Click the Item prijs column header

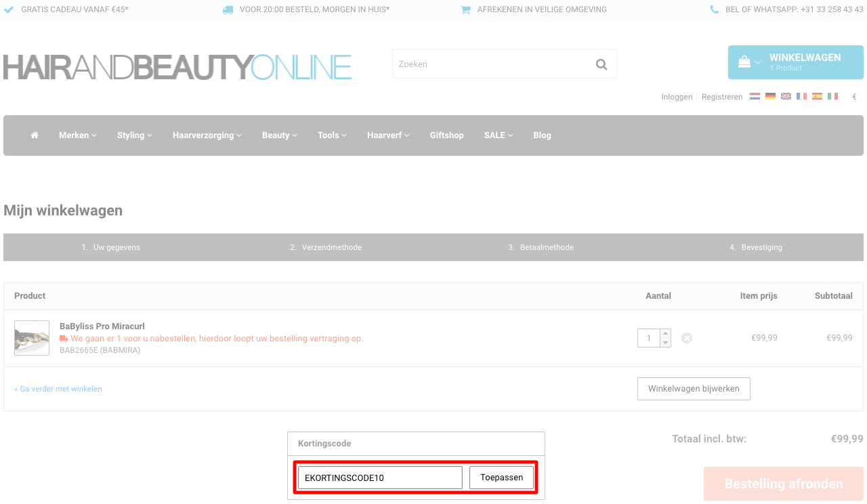(759, 296)
